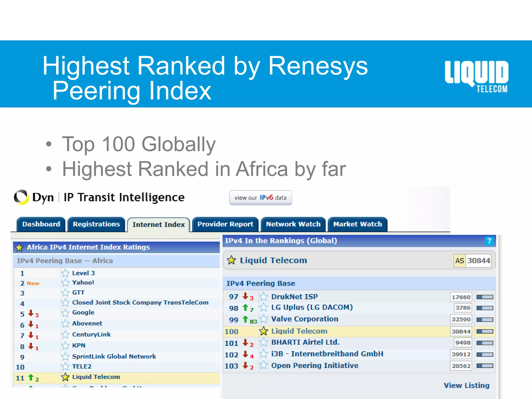
Task: Click the LG Uplus score bar
Action: click(x=485, y=308)
